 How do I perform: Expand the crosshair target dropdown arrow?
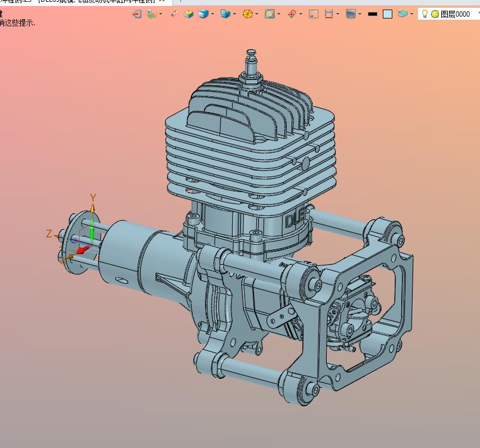(301, 14)
